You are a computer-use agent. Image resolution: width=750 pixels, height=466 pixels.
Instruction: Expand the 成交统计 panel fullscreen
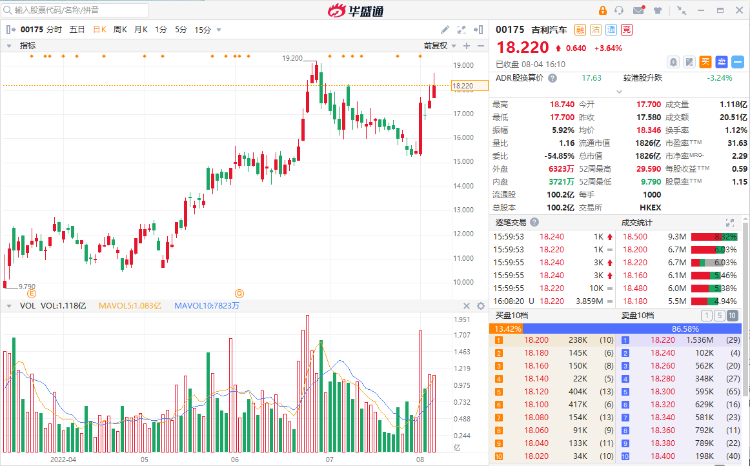(730, 222)
